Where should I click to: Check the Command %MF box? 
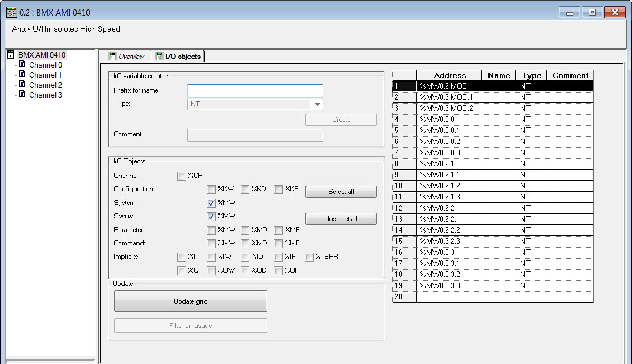tap(278, 244)
